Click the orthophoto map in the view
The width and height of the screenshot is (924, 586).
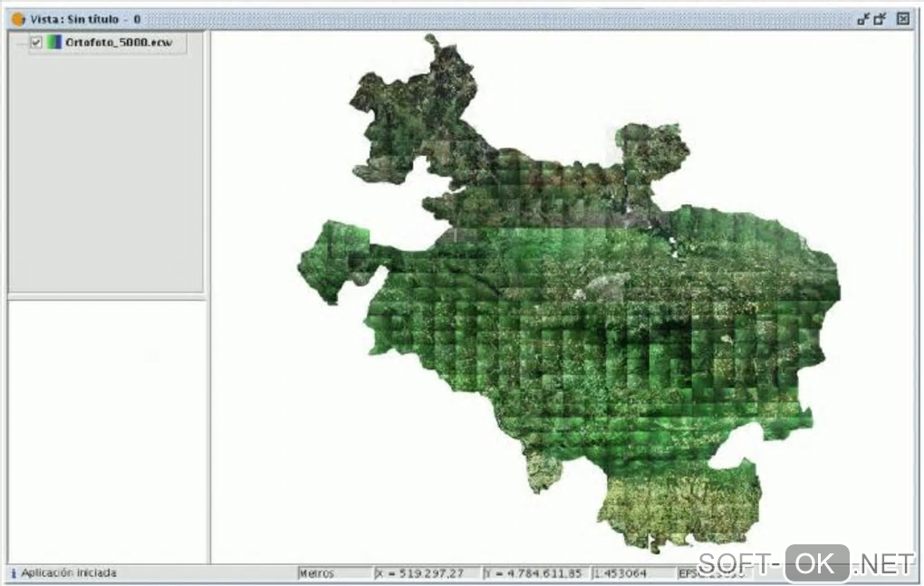[x=568, y=294]
